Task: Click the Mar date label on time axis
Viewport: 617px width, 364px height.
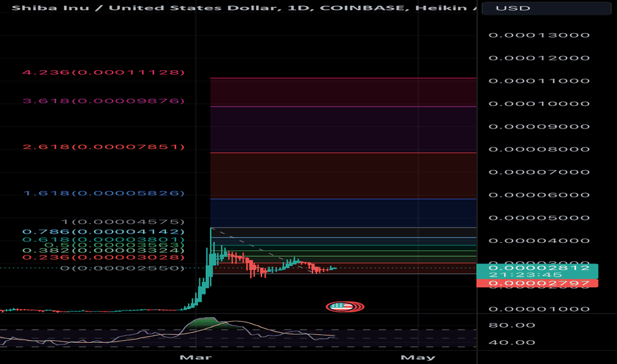Action: 195,357
